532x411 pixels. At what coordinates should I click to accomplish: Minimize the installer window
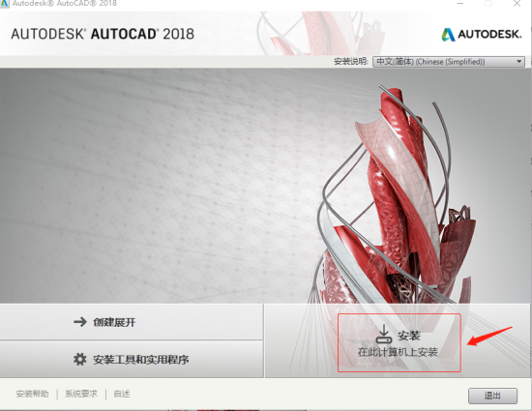pos(460,4)
